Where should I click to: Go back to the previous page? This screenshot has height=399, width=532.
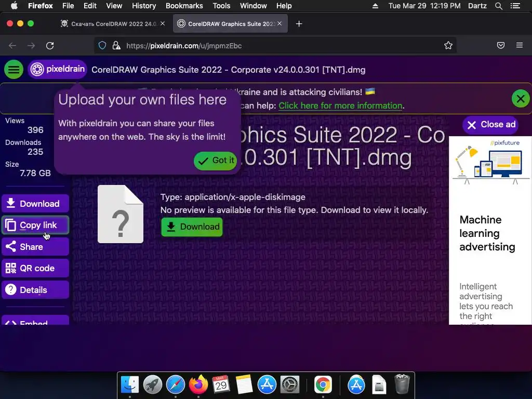[x=12, y=46]
